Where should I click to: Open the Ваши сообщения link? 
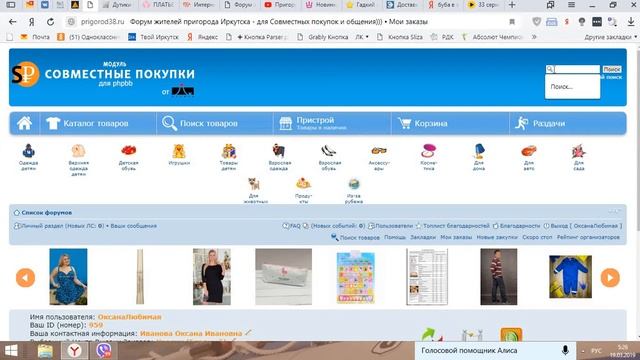click(x=133, y=226)
